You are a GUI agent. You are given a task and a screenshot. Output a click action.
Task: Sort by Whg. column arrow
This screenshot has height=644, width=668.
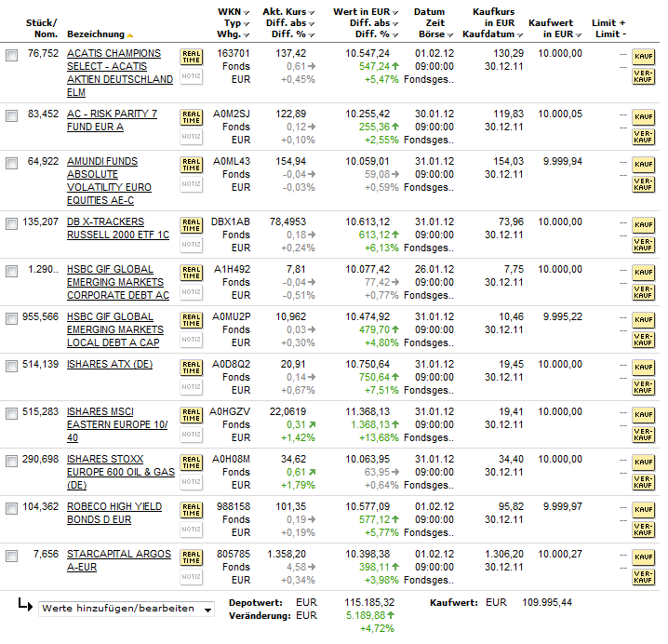(247, 35)
